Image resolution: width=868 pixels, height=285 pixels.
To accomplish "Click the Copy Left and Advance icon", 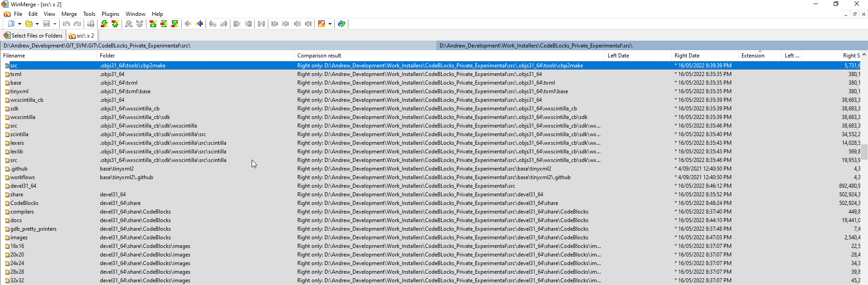I will [224, 24].
